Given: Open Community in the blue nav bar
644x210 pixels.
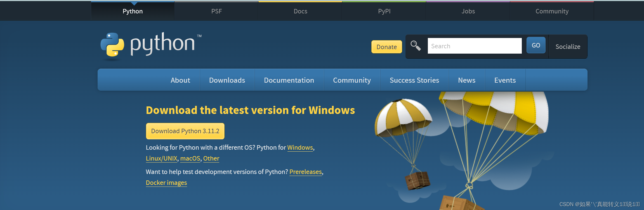Looking at the screenshot, I should 352,80.
